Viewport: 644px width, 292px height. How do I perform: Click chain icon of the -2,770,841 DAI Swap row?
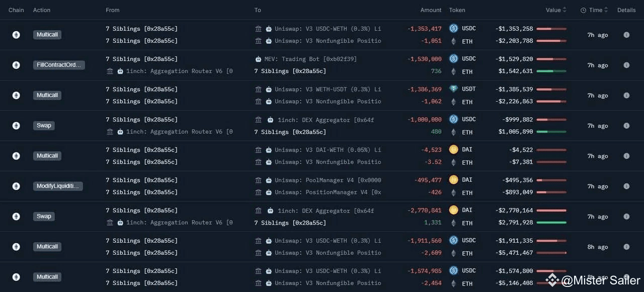pyautogui.click(x=16, y=216)
